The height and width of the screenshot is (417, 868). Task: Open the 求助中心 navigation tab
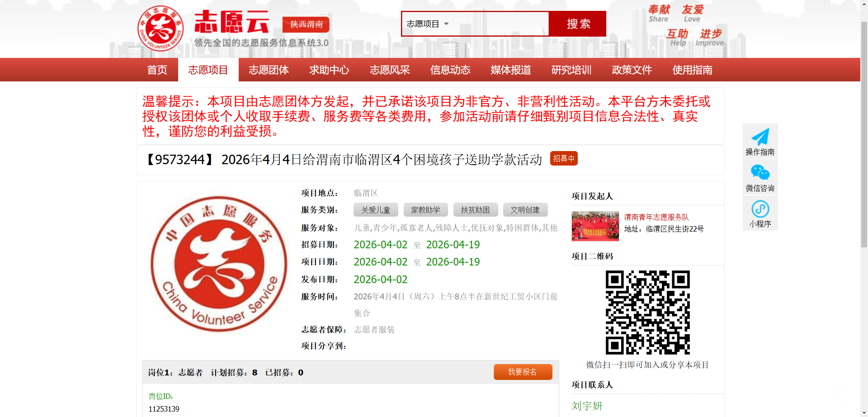coord(329,70)
